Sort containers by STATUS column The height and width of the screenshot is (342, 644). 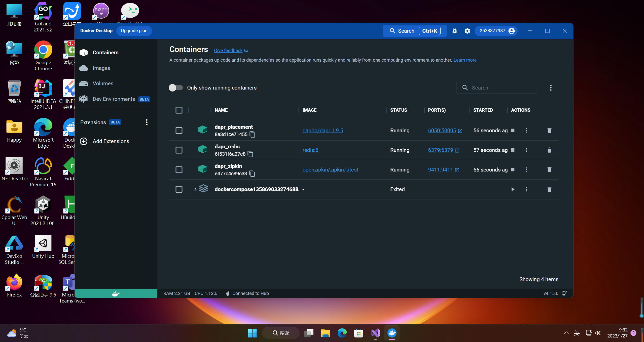tap(399, 110)
